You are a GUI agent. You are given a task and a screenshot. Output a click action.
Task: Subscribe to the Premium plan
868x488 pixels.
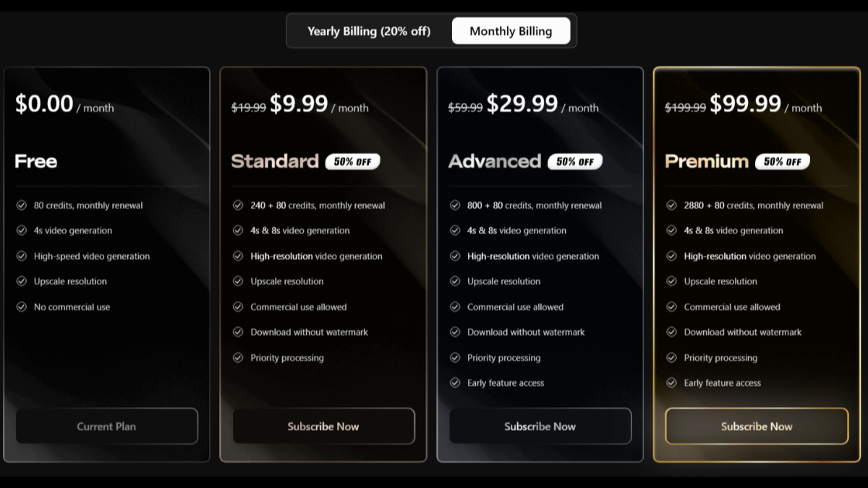click(x=757, y=427)
